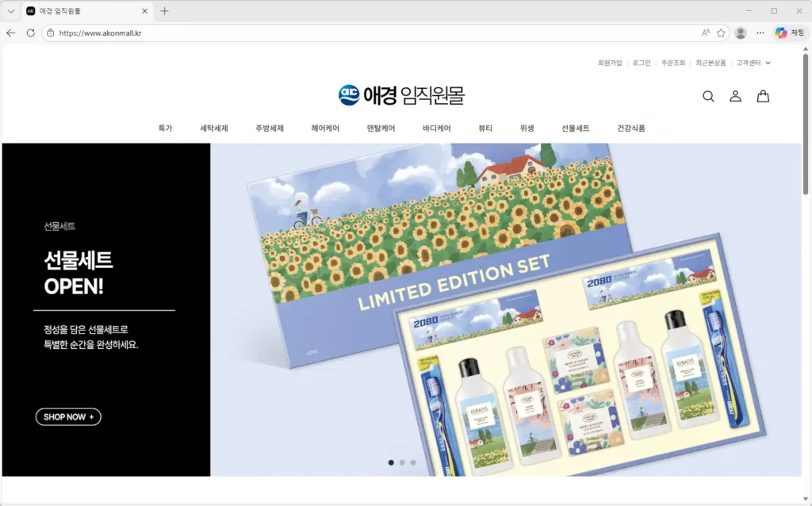Viewport: 812px width, 506px height.
Task: Click the browser back arrow
Action: pyautogui.click(x=10, y=33)
